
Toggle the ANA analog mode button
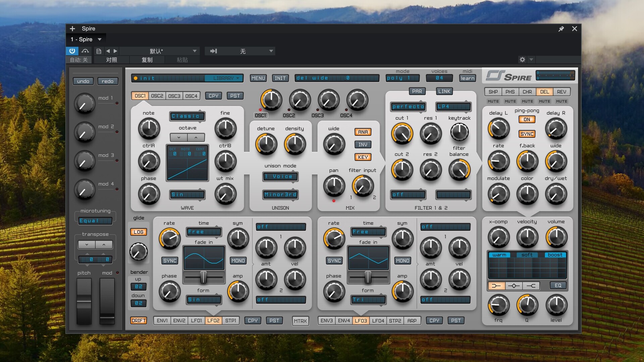(363, 132)
